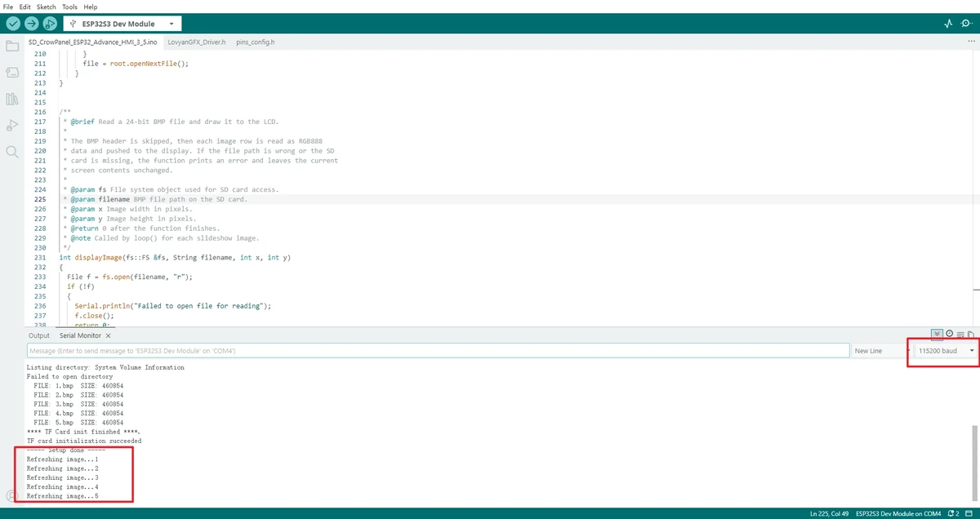Click the serial message input field

pyautogui.click(x=438, y=350)
